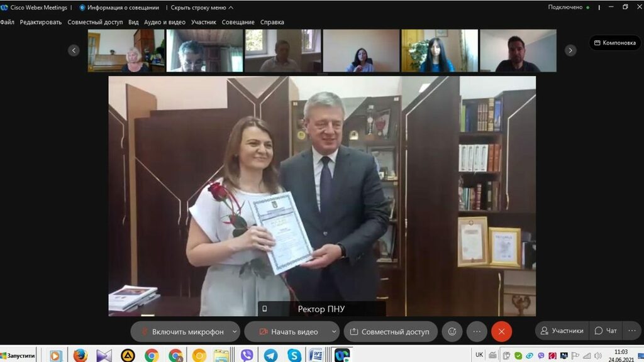Open Telegram from the taskbar
The height and width of the screenshot is (362, 644).
click(270, 355)
